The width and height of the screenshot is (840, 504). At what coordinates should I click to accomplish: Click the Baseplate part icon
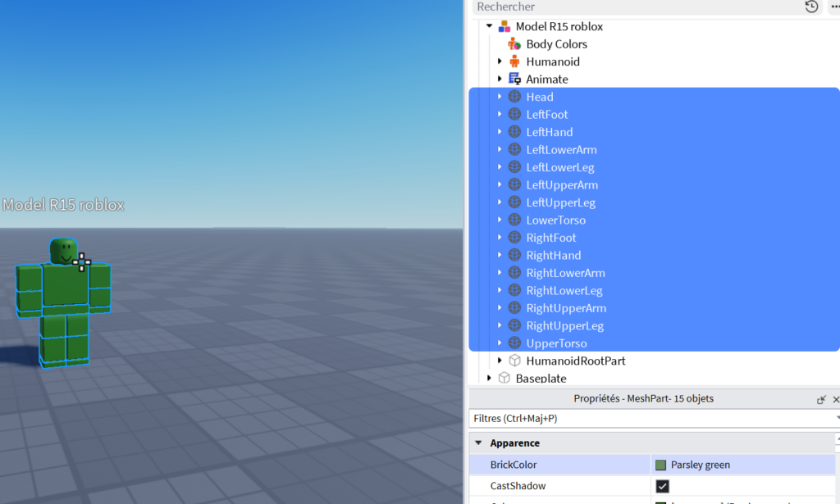[x=504, y=378]
